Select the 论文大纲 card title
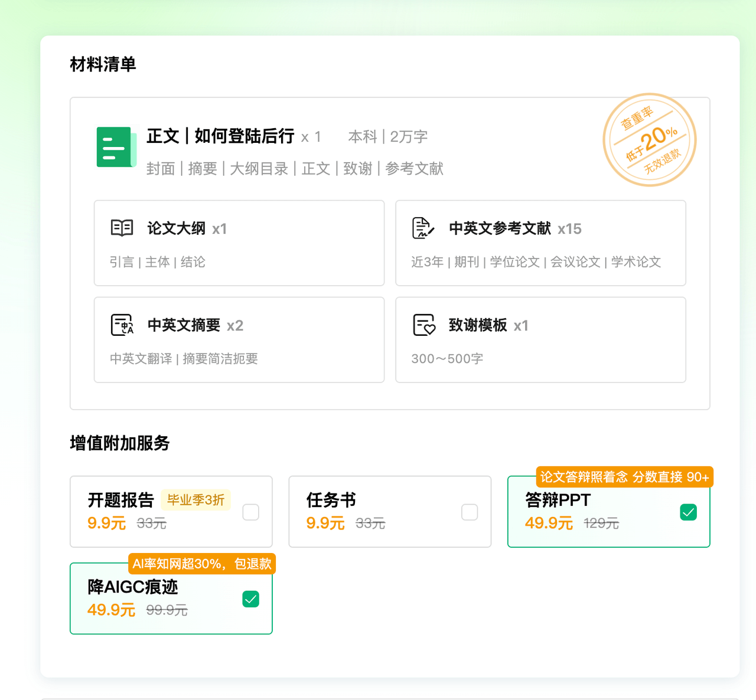The height and width of the screenshot is (700, 756). tap(176, 228)
